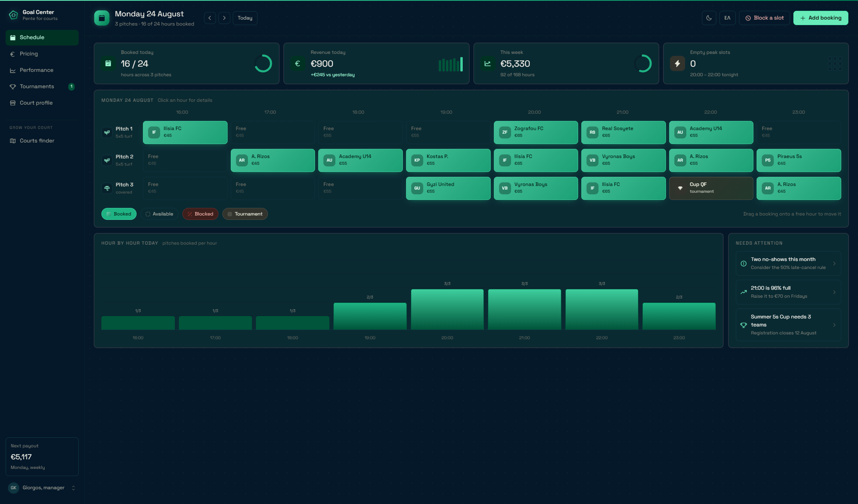
Task: Open the Next payout €5,117 card
Action: [x=42, y=457]
